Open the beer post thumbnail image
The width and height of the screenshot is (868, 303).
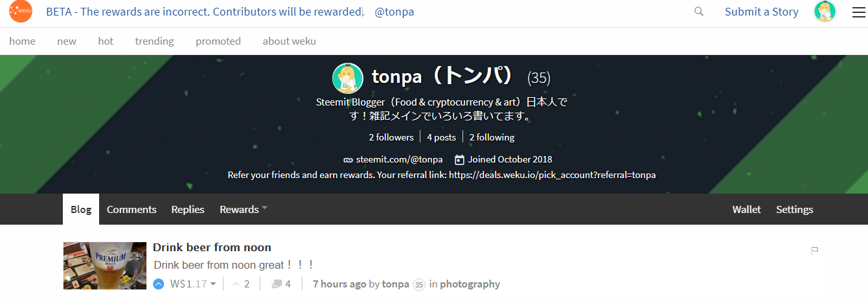[105, 265]
